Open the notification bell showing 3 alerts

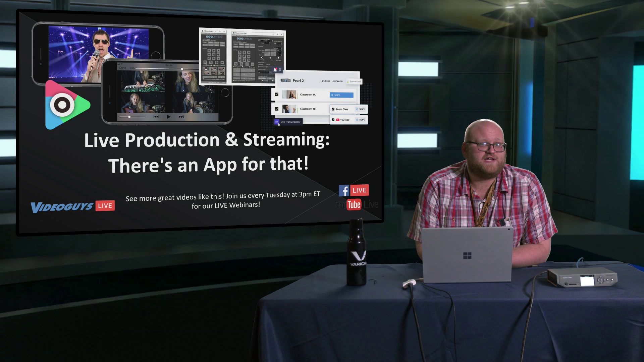275,70
